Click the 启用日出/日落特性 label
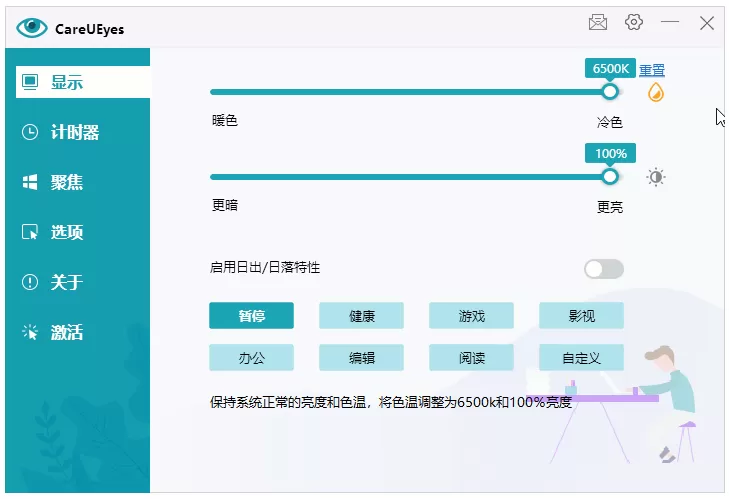 265,267
